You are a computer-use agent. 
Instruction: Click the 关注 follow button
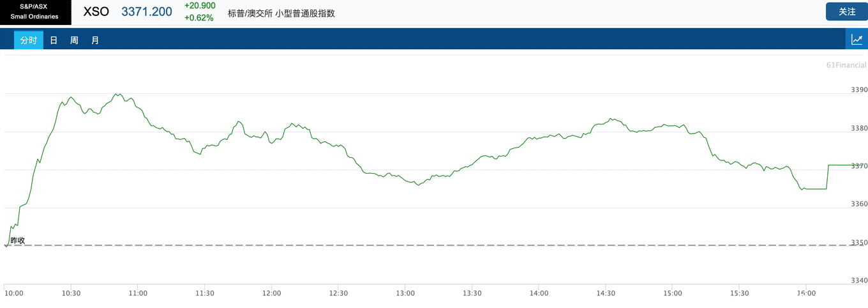[x=846, y=12]
